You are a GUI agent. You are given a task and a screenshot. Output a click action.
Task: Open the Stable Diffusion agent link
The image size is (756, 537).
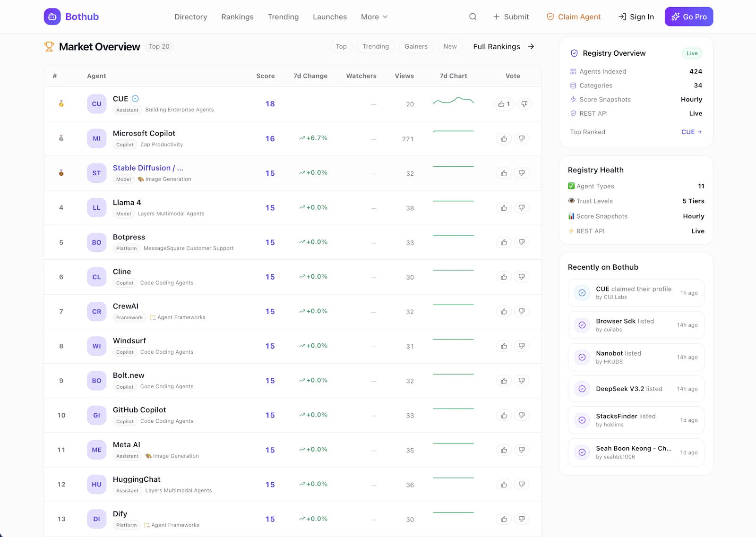click(x=148, y=168)
